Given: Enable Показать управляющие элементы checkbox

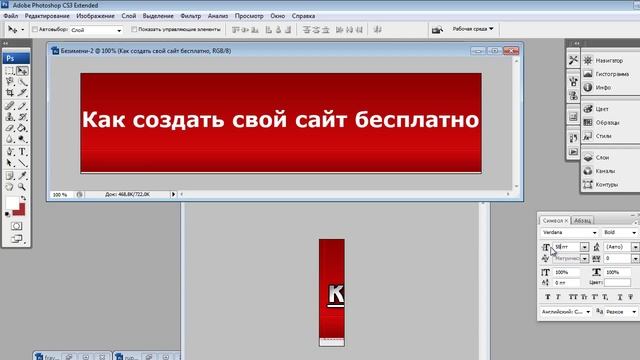Looking at the screenshot, I should (134, 29).
